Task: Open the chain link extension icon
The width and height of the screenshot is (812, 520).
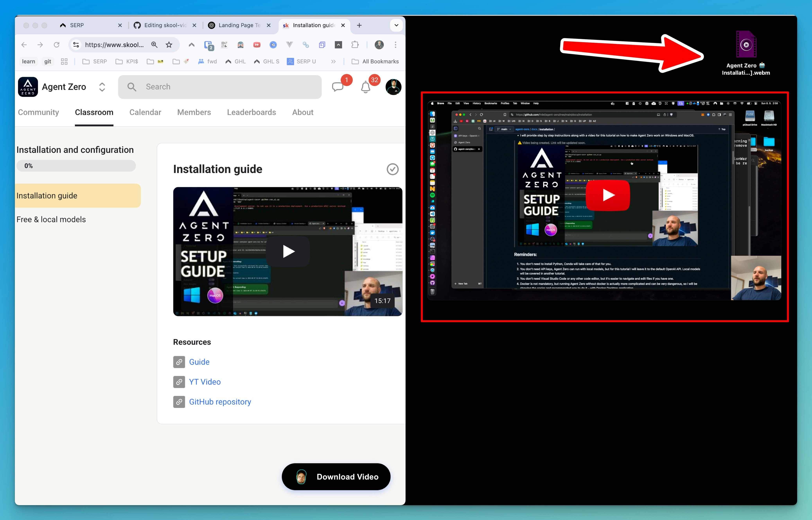Action: click(x=306, y=45)
